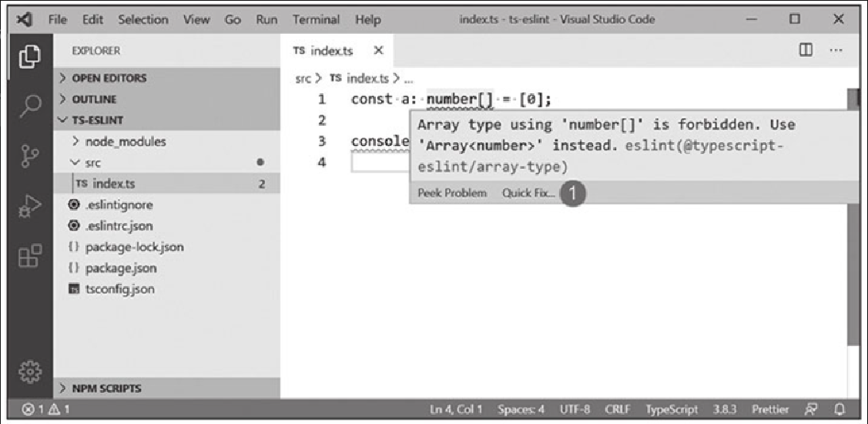Open the Edit menu
This screenshot has width=868, height=424.
[92, 20]
